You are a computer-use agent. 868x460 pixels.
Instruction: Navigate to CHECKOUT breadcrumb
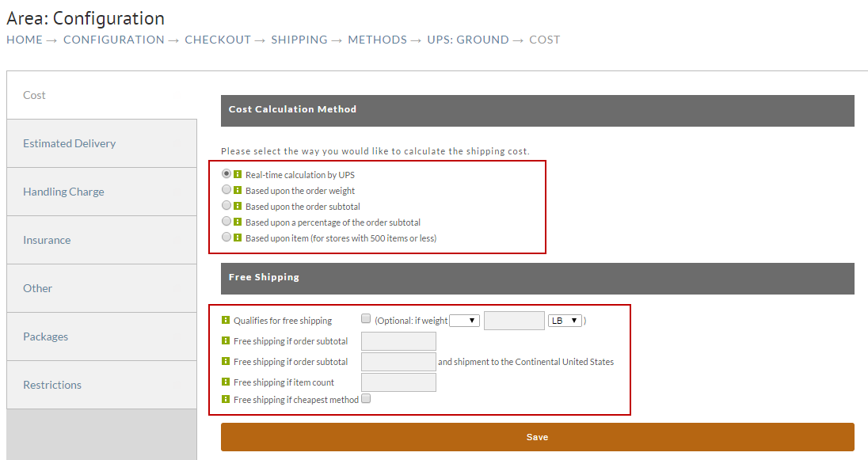click(218, 40)
